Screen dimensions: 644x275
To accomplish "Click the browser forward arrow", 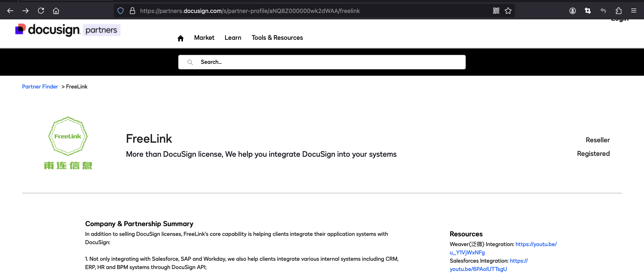I will click(26, 11).
